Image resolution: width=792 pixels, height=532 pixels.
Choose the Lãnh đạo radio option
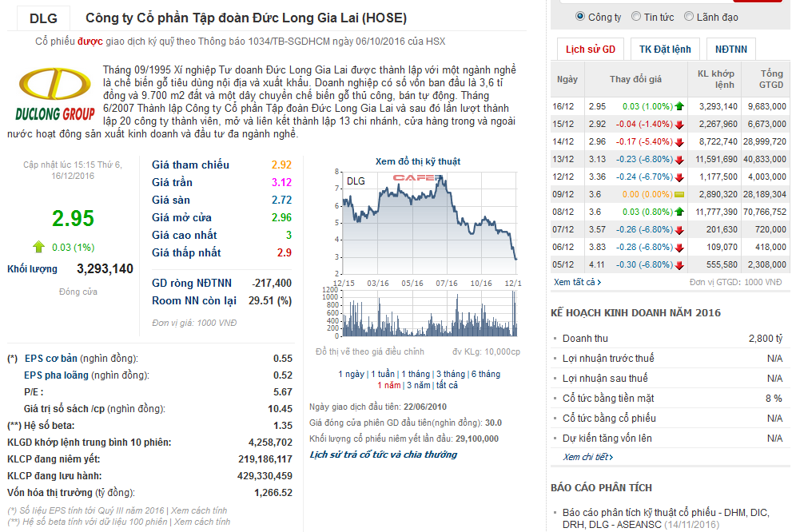click(x=689, y=17)
